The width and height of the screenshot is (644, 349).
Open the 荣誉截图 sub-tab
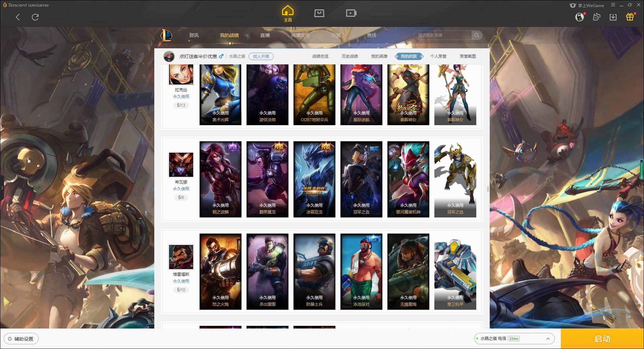[468, 56]
